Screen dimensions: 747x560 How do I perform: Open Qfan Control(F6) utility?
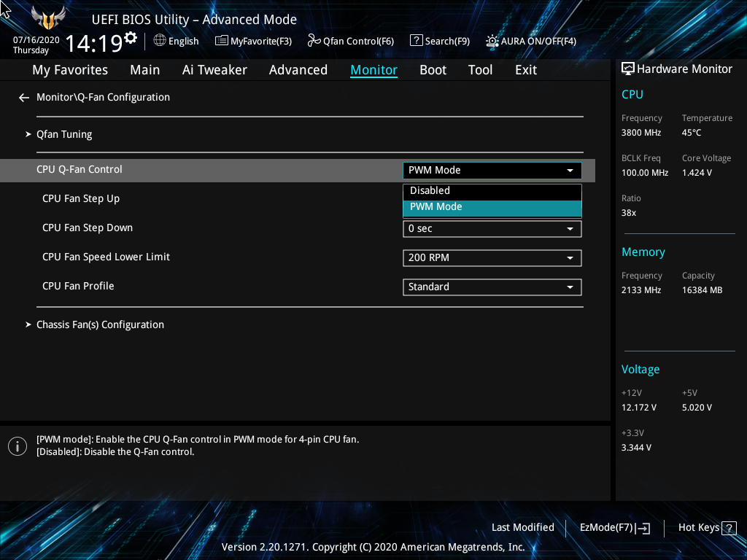pos(351,41)
